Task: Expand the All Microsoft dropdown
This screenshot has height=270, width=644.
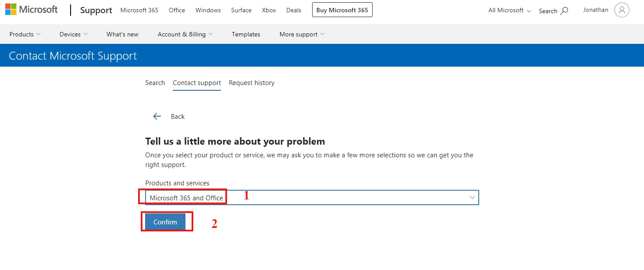Action: click(x=509, y=10)
